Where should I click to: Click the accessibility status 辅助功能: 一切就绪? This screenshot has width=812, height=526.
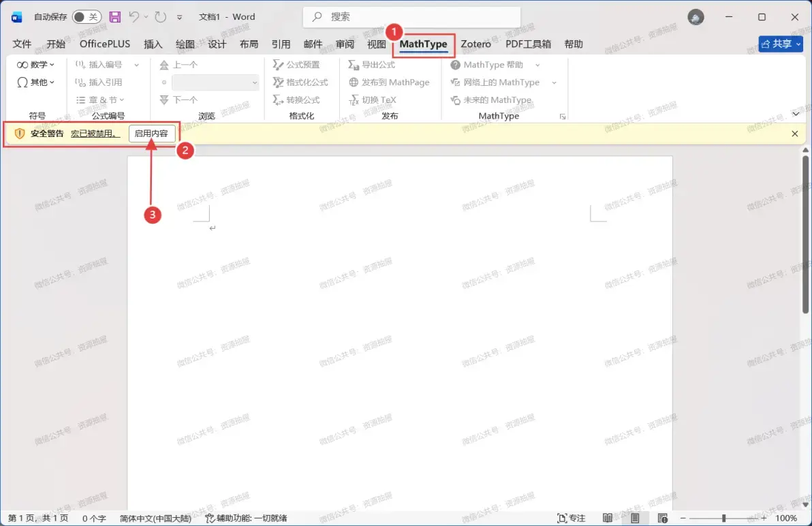(x=246, y=518)
